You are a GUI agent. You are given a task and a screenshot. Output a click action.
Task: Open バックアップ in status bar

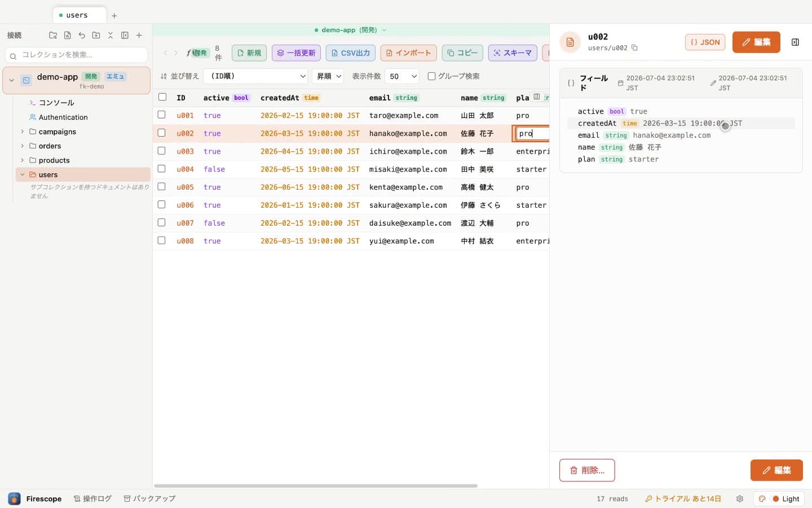pyautogui.click(x=150, y=498)
